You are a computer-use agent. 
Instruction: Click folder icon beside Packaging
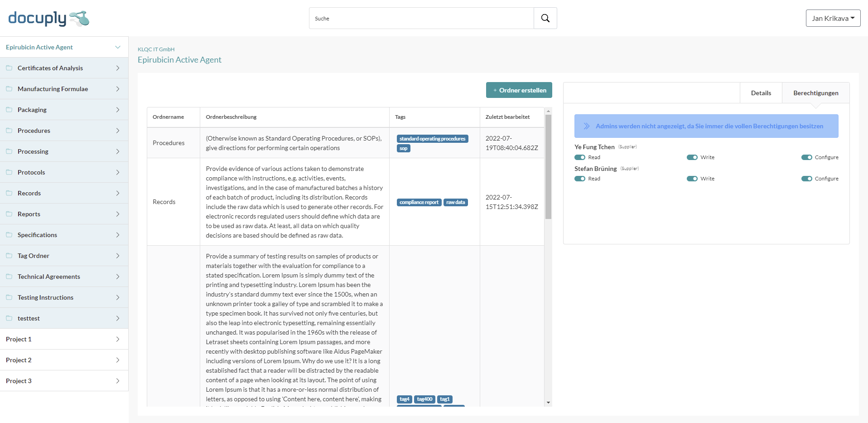click(x=9, y=110)
